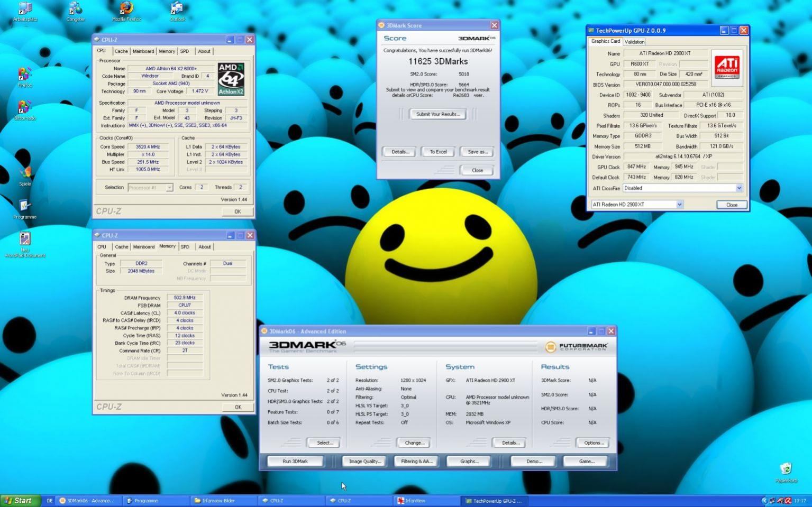Screen dimensions: 812x507
Task: Click Game button in 3DMark06
Action: [586, 462]
